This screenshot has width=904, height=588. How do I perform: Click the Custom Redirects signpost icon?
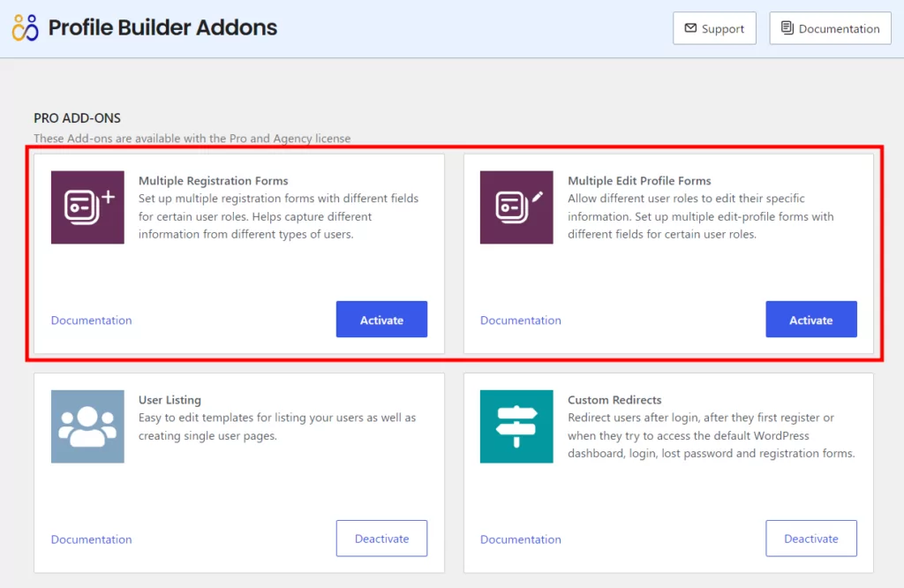point(516,426)
